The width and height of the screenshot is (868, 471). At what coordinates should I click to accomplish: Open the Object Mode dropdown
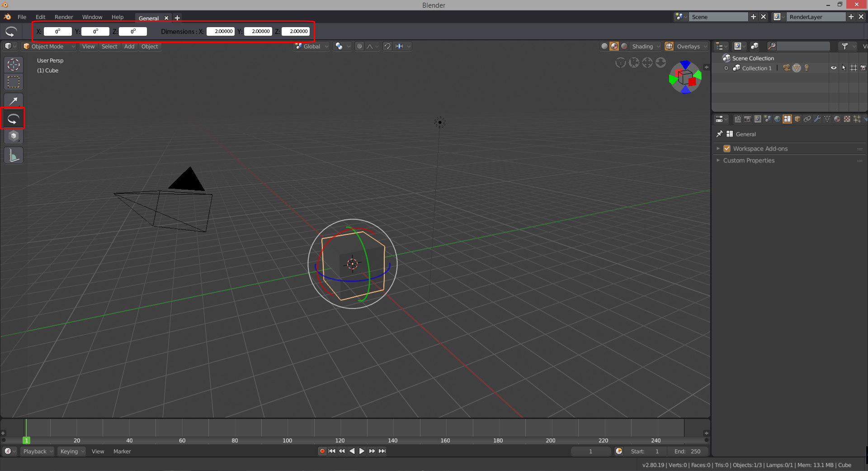point(49,46)
